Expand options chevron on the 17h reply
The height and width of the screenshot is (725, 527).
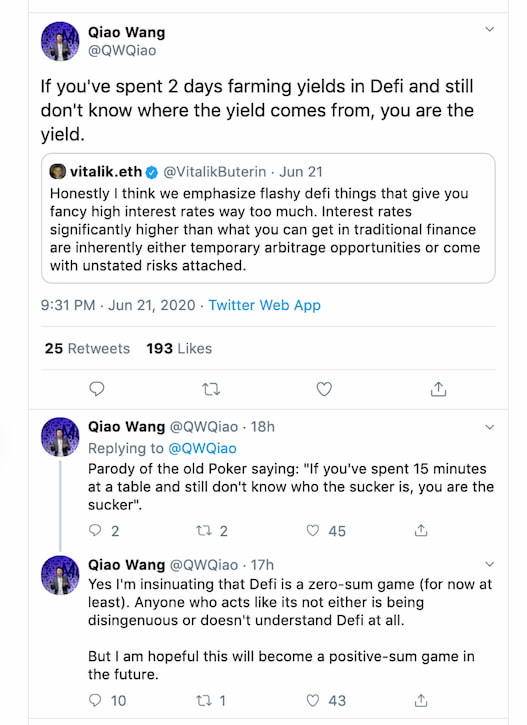490,564
